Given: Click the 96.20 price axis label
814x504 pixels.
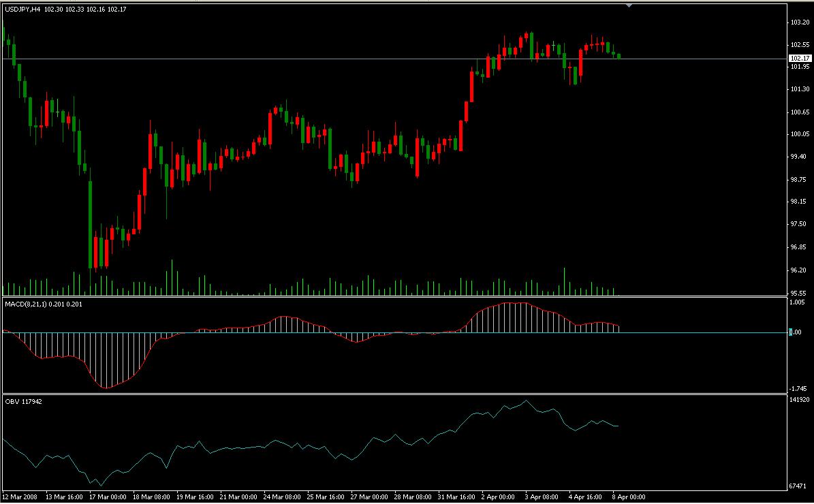Looking at the screenshot, I should tap(800, 270).
